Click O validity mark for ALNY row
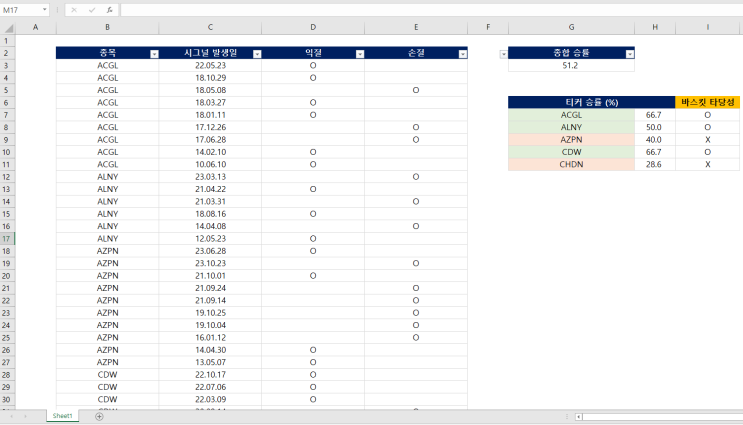The height and width of the screenshot is (425, 743). (707, 127)
